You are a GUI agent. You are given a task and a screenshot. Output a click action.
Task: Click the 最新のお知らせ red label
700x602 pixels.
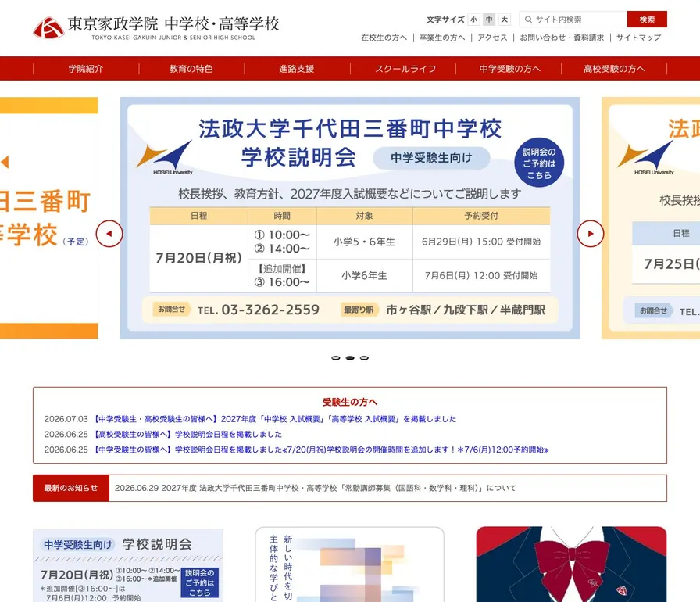click(x=71, y=488)
